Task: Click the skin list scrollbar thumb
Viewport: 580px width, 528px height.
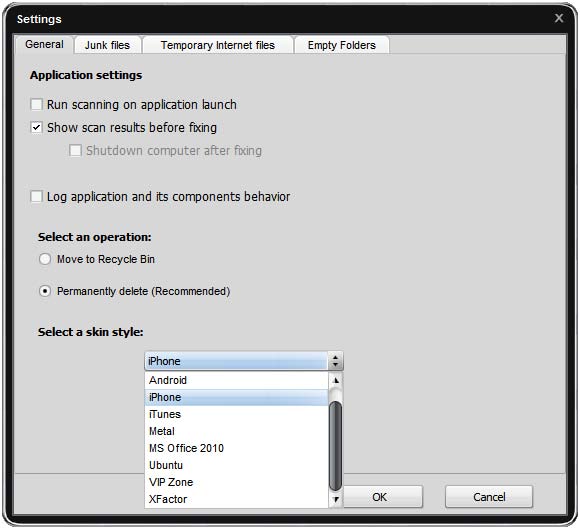Action: [335, 446]
